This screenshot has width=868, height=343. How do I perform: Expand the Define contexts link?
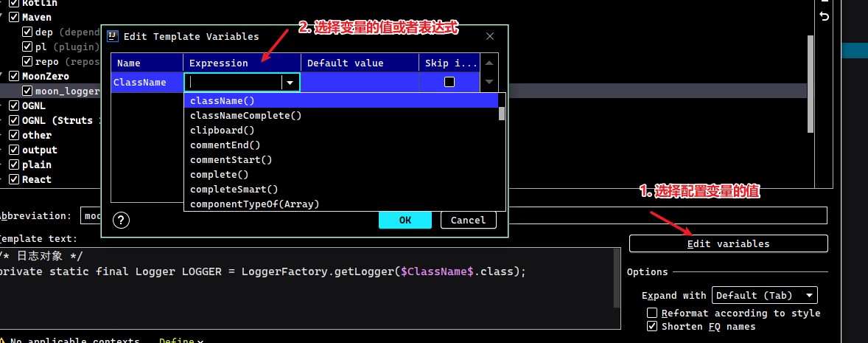coord(181,339)
